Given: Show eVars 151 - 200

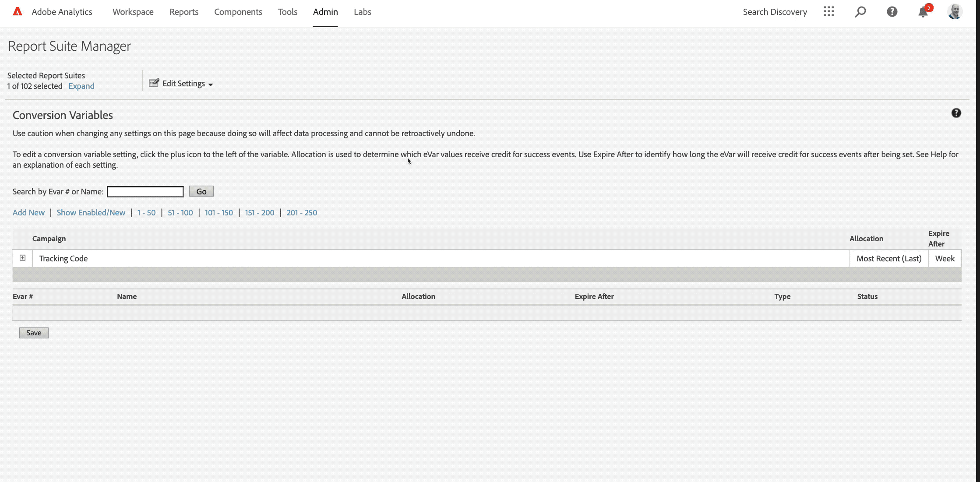Looking at the screenshot, I should click(x=260, y=212).
